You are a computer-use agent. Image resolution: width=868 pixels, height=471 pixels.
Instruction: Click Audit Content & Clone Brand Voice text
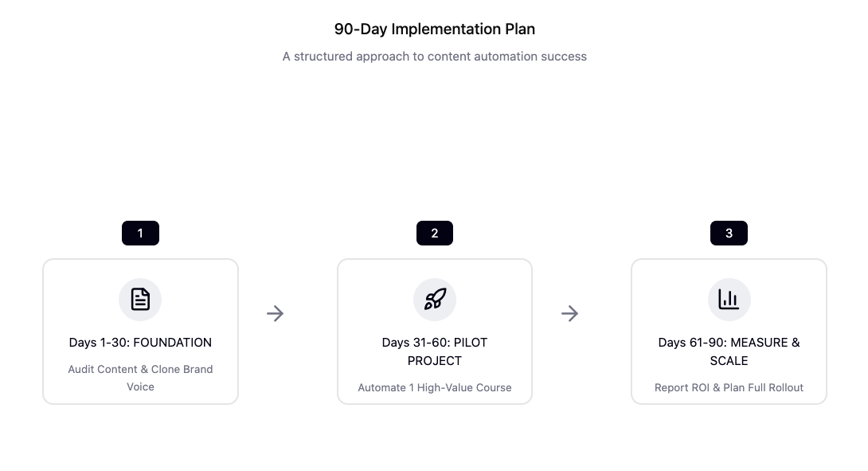[x=140, y=378]
